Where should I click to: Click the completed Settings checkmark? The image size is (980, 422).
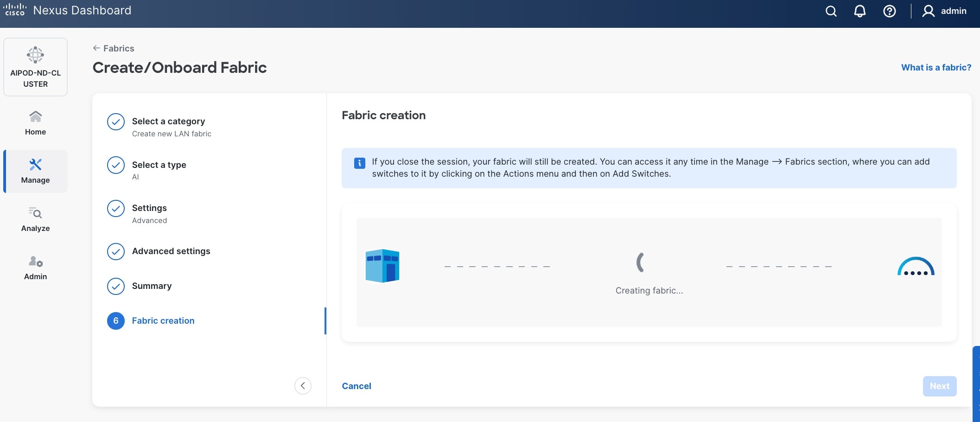point(116,209)
